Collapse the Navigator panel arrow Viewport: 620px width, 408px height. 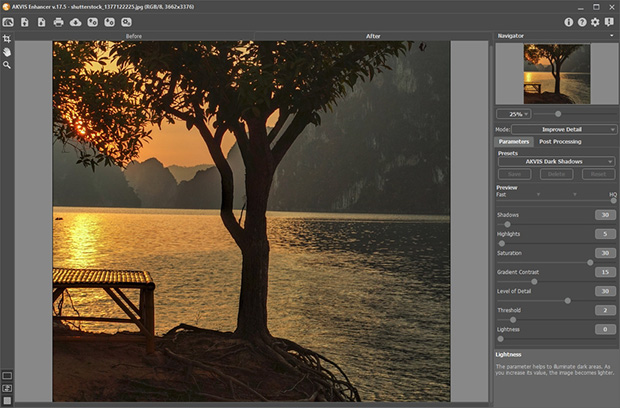point(611,36)
